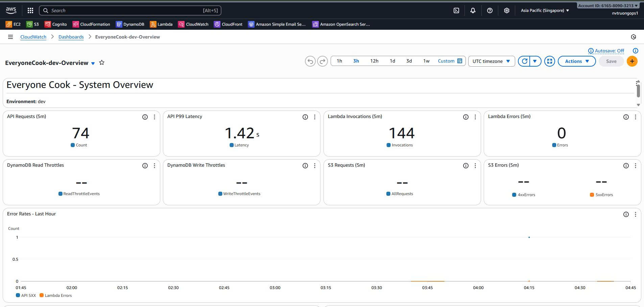
Task: Open widget menu for Error Rates chart
Action: (636, 214)
